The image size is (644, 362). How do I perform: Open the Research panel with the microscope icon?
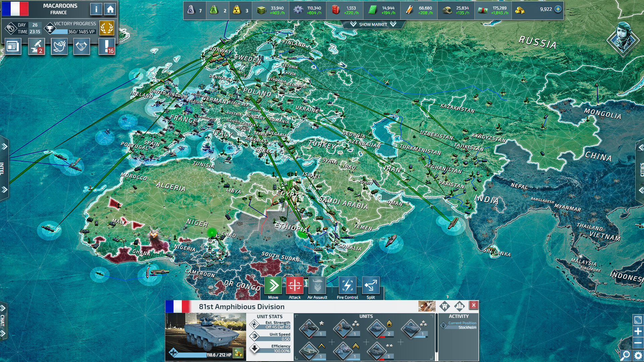pos(36,47)
